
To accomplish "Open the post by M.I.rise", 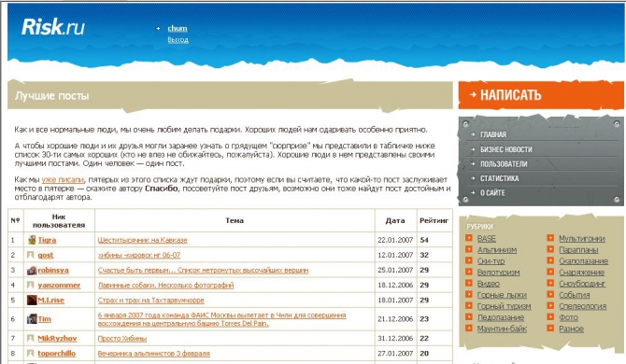I will tap(151, 301).
